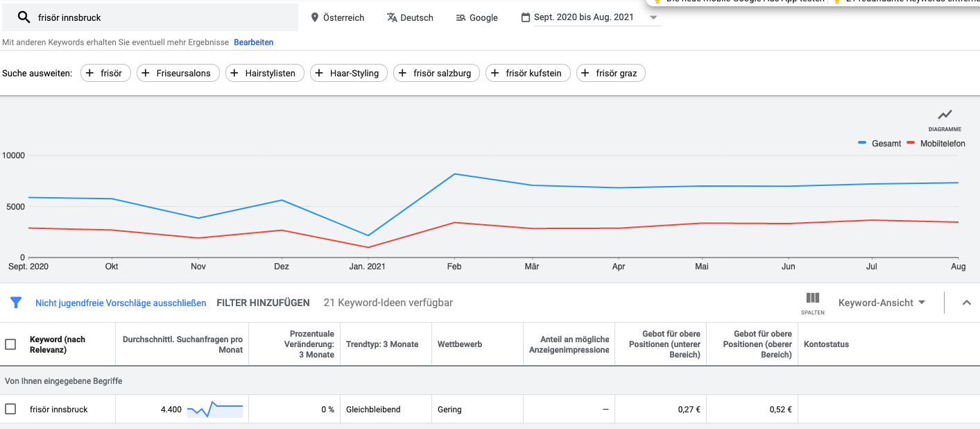Screen dimensions: 980x429
Task: Add Hairstylisten suggestion chip
Action: pyautogui.click(x=265, y=73)
